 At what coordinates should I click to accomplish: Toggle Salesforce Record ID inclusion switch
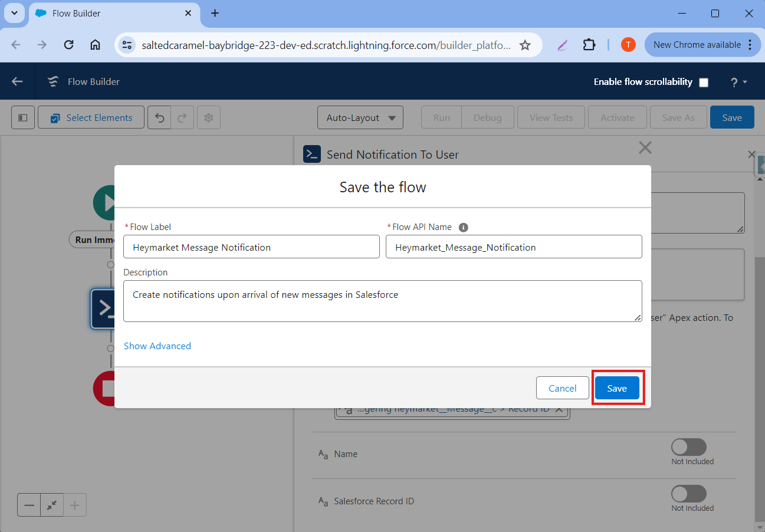pos(689,493)
